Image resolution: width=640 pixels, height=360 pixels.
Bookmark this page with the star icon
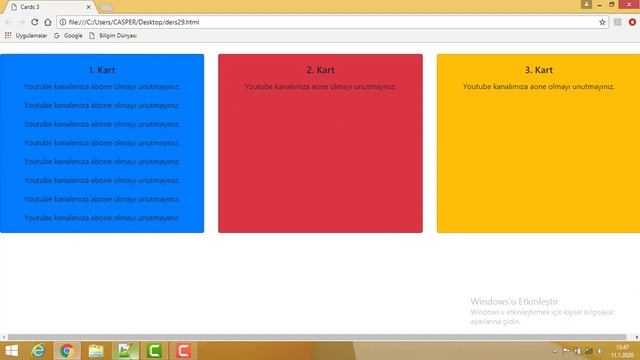click(602, 22)
